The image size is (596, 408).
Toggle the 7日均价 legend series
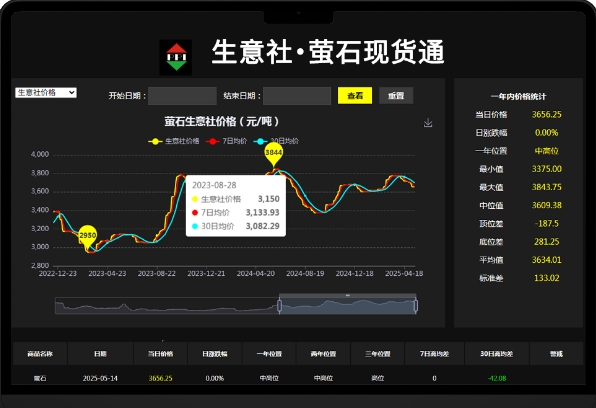pyautogui.click(x=227, y=141)
